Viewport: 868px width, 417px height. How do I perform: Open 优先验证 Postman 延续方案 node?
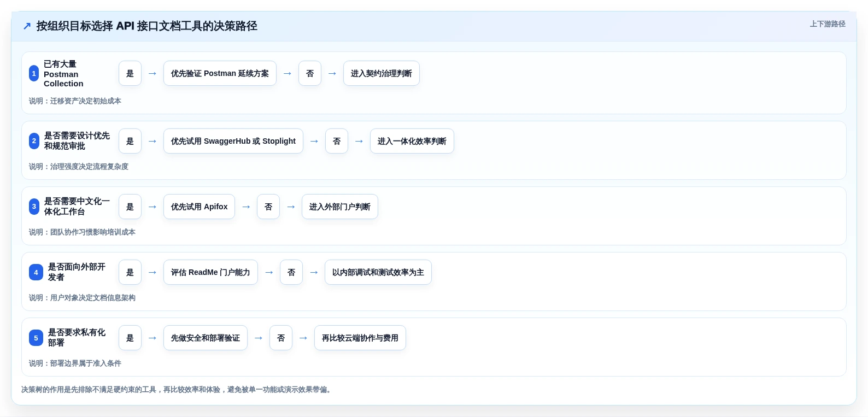pos(220,73)
